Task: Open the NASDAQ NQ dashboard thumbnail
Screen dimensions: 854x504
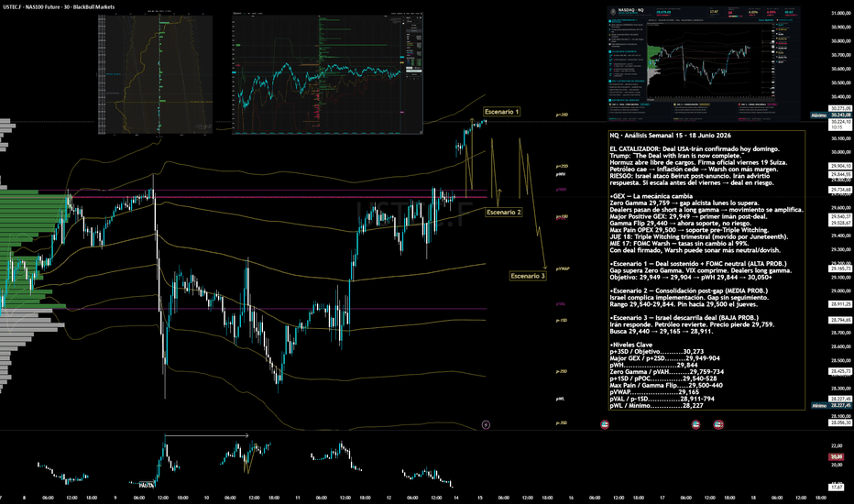Action: pos(704,64)
